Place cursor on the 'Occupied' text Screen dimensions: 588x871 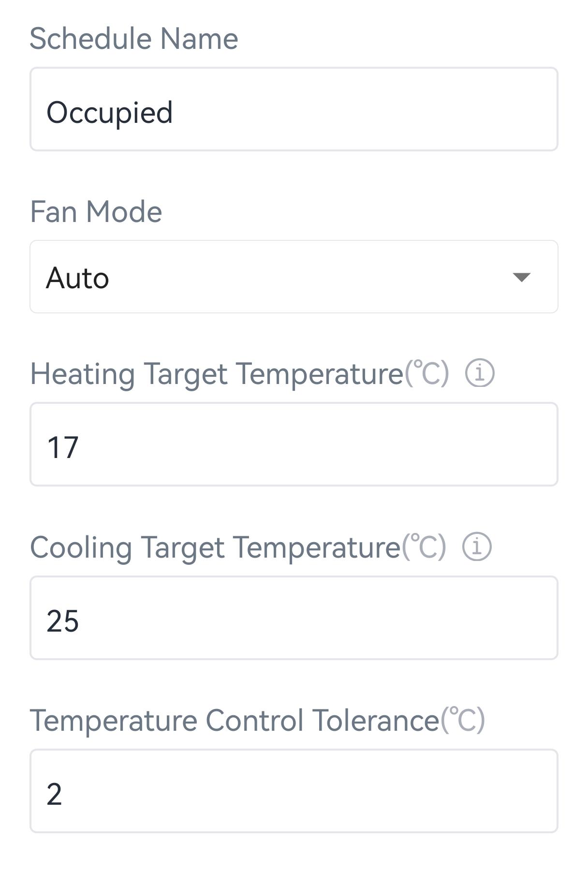pyautogui.click(x=109, y=113)
